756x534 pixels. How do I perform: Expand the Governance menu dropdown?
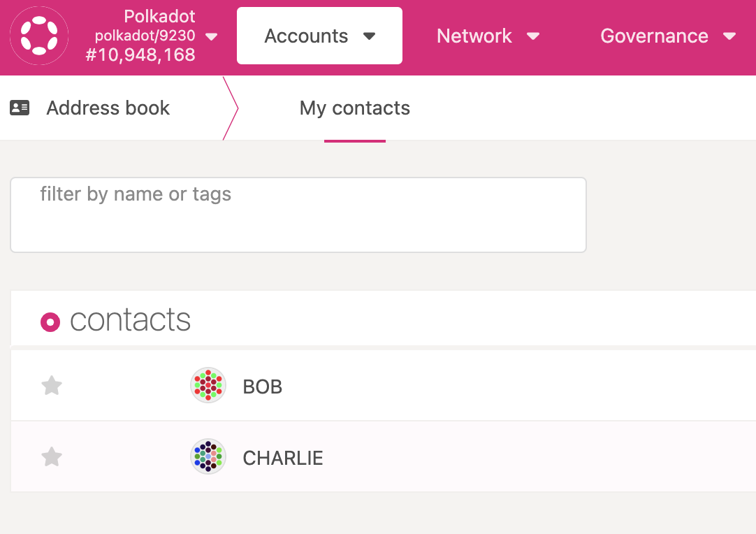point(667,36)
